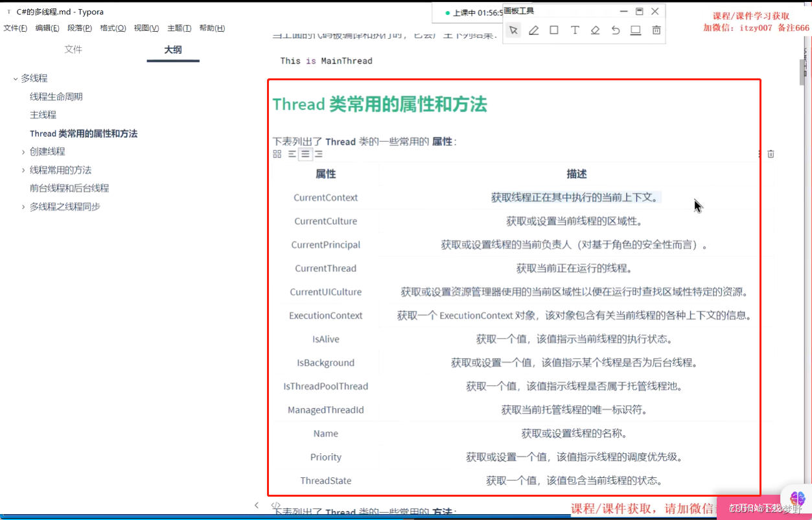Toggle right alignment for the table column
The image size is (812, 520).
click(318, 153)
